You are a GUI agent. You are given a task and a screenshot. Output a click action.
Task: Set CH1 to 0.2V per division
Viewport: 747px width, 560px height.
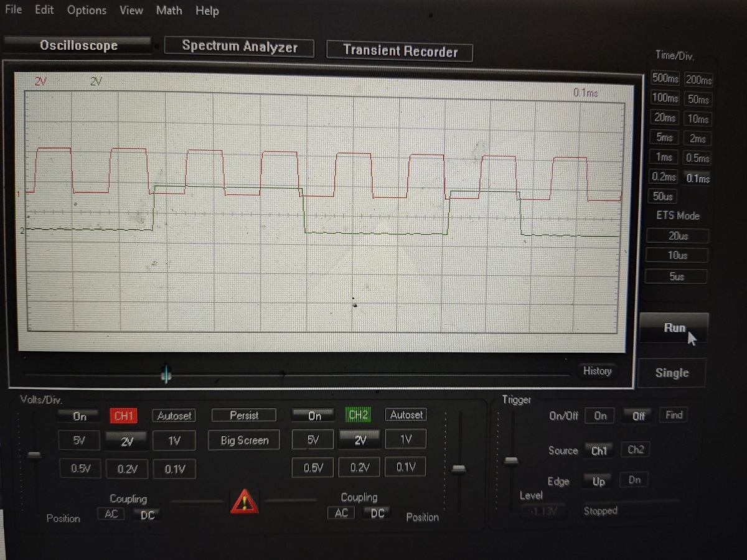pos(127,469)
